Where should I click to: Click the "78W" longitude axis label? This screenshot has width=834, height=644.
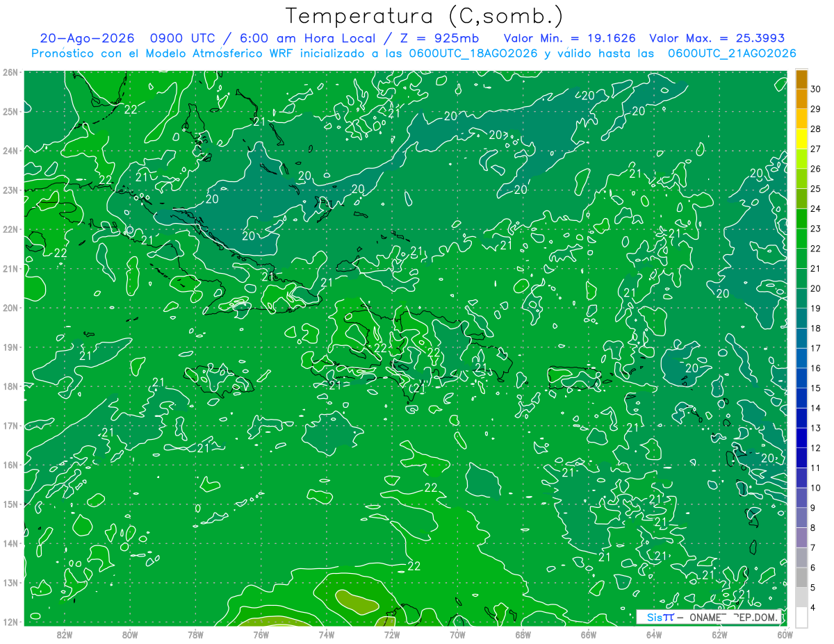coord(195,634)
